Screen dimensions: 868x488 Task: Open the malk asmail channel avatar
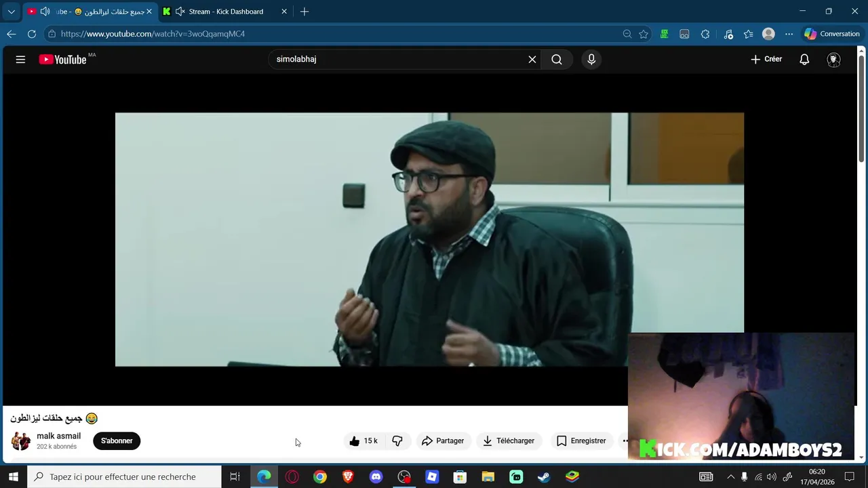(21, 441)
